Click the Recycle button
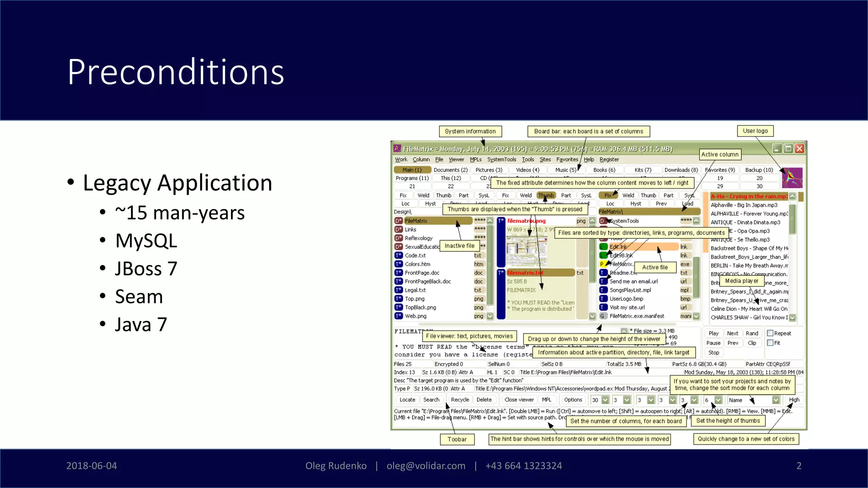The image size is (868, 488). 460,400
